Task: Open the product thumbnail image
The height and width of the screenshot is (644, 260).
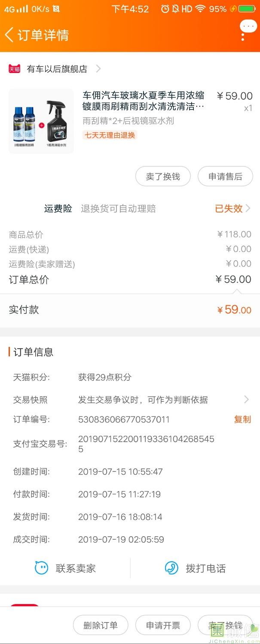Action: coord(41,121)
